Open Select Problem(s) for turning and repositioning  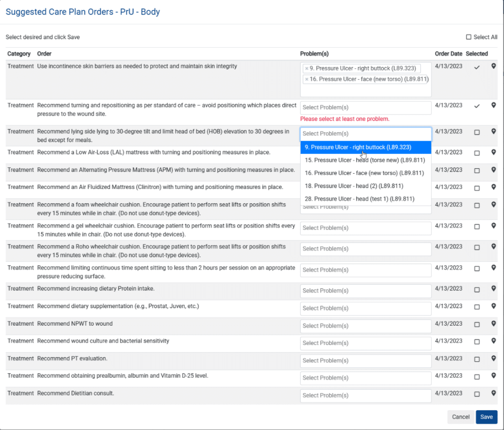366,108
